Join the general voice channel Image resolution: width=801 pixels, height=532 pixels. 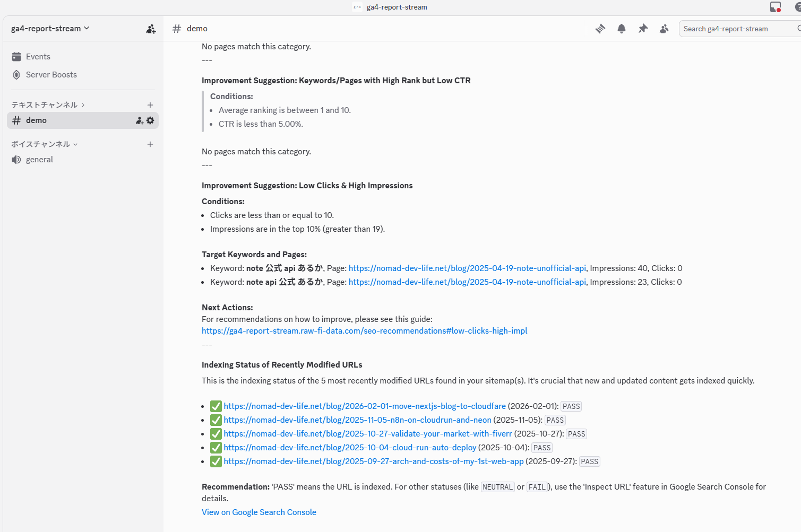[x=83, y=160]
